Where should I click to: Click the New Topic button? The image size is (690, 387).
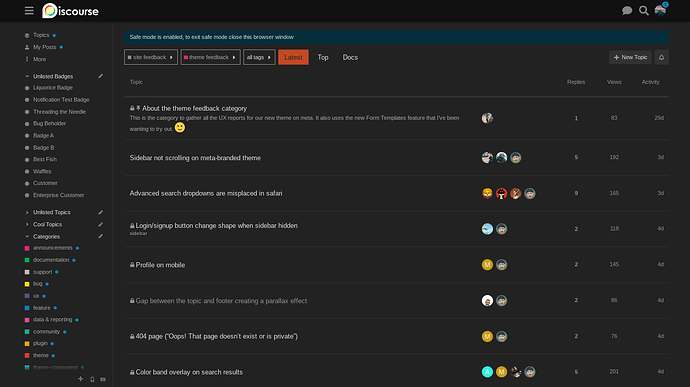point(630,57)
